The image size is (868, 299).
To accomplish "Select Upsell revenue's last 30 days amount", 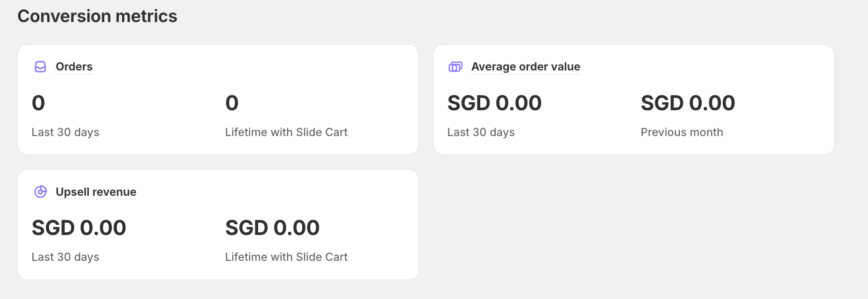I will point(79,228).
